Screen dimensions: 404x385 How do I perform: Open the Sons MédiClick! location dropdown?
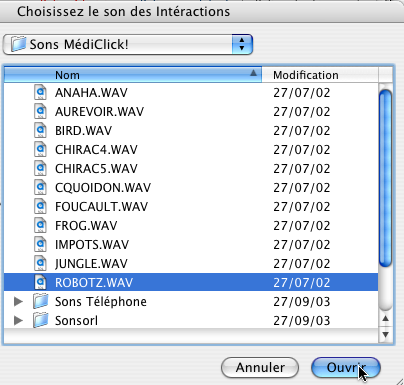coord(128,44)
